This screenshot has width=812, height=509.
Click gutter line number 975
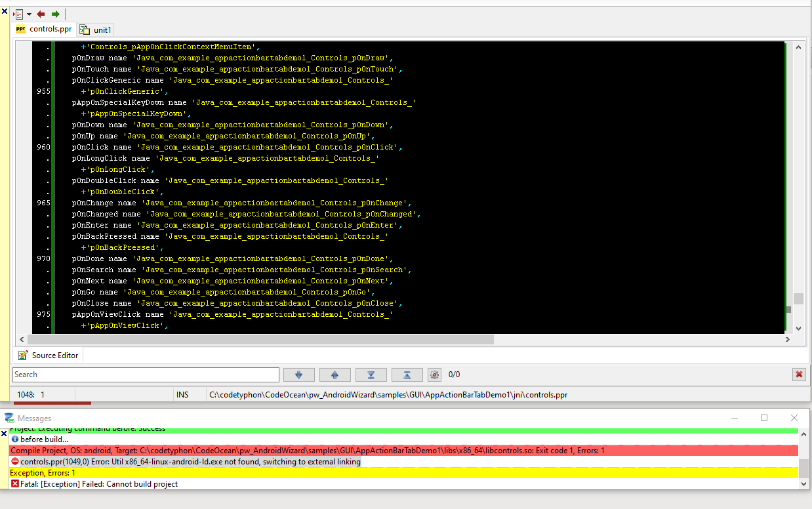(43, 314)
